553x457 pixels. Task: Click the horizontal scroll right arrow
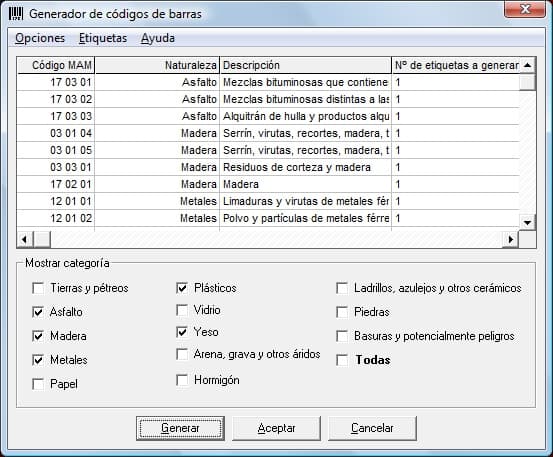coord(510,239)
